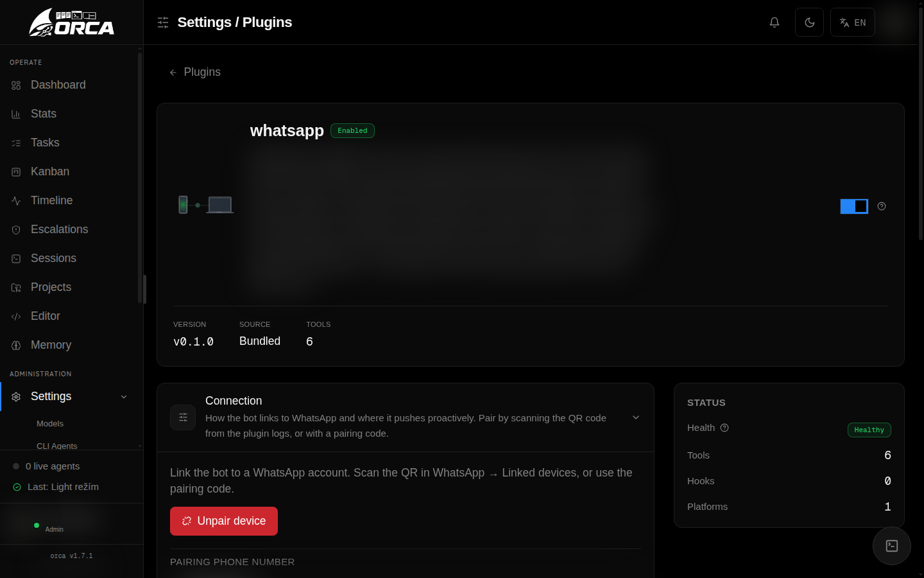
Task: Click the Connection section sliders icon
Action: coord(183,417)
